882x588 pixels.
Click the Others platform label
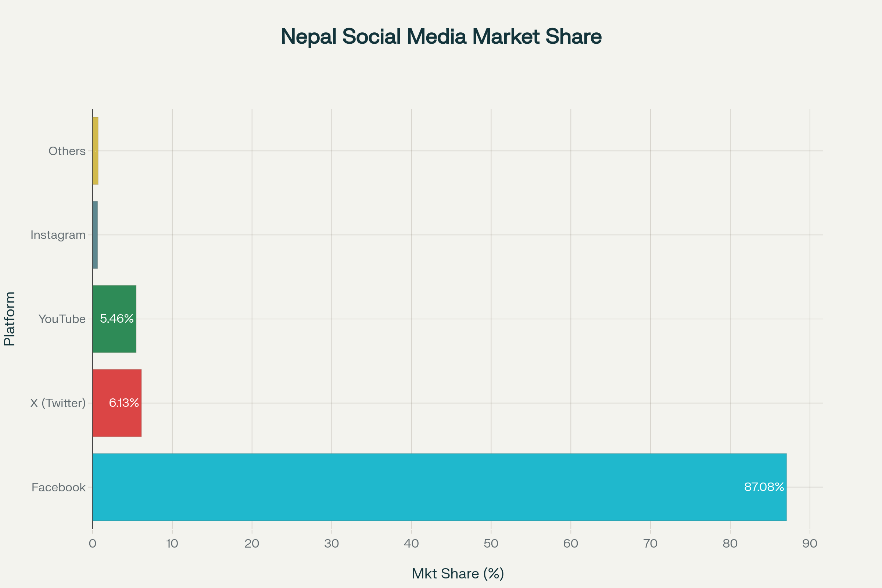pos(67,151)
